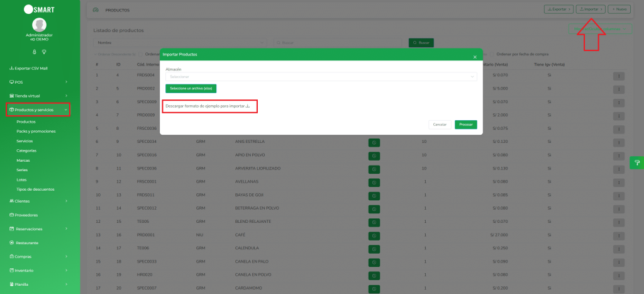Expand the Inventario sidebar section
Screen dimensions: 644x294
point(38,270)
